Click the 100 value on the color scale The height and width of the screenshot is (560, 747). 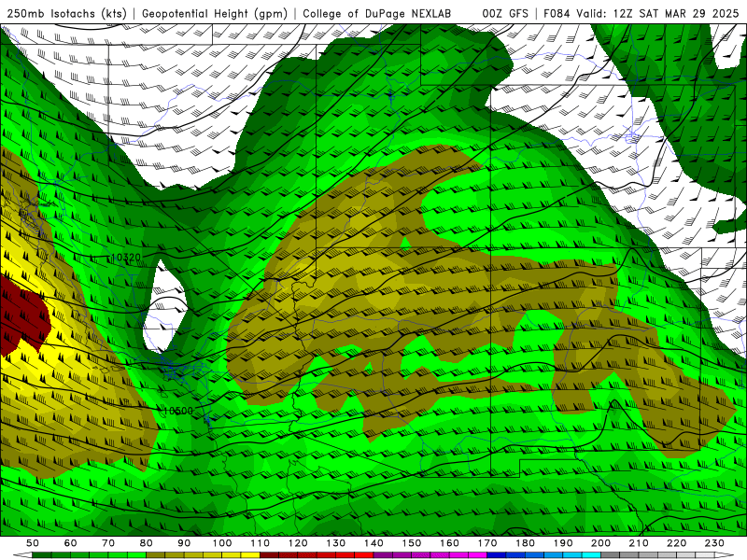(x=222, y=543)
